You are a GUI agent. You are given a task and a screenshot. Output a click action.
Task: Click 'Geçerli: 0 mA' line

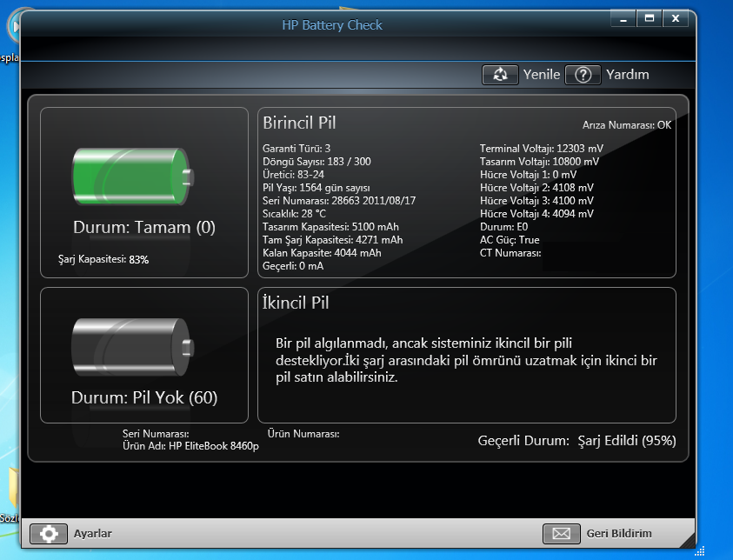coord(293,266)
